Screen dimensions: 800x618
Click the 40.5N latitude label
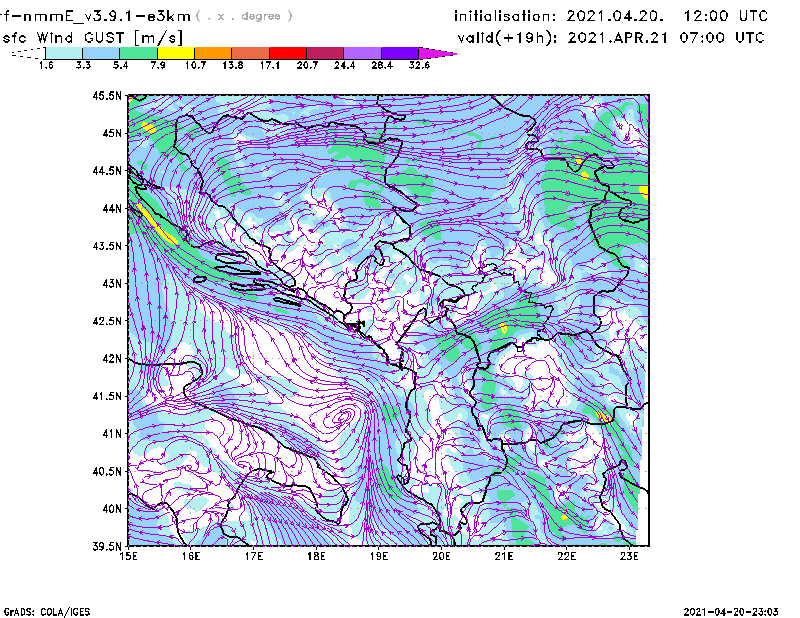pyautogui.click(x=107, y=471)
